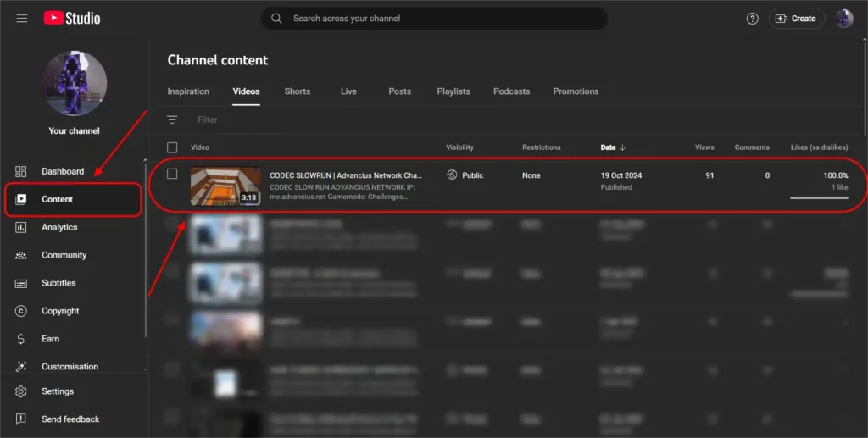Image resolution: width=868 pixels, height=438 pixels.
Task: Open the Analytics menu label
Action: click(59, 227)
